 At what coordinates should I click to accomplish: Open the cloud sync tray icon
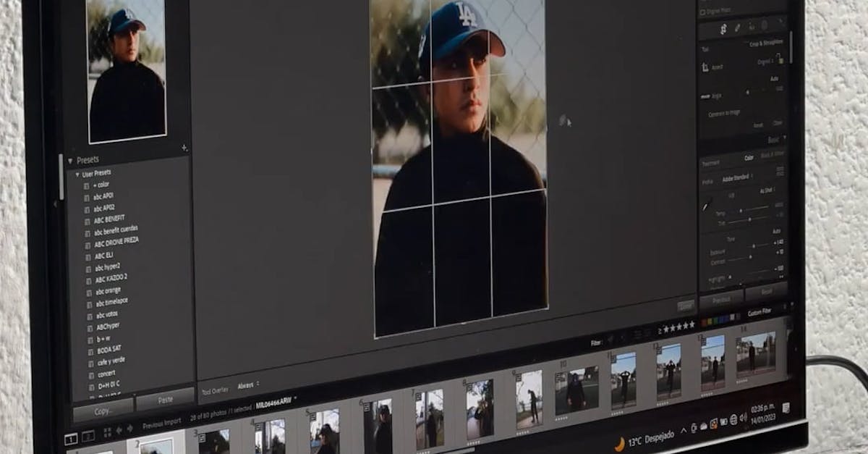click(703, 425)
